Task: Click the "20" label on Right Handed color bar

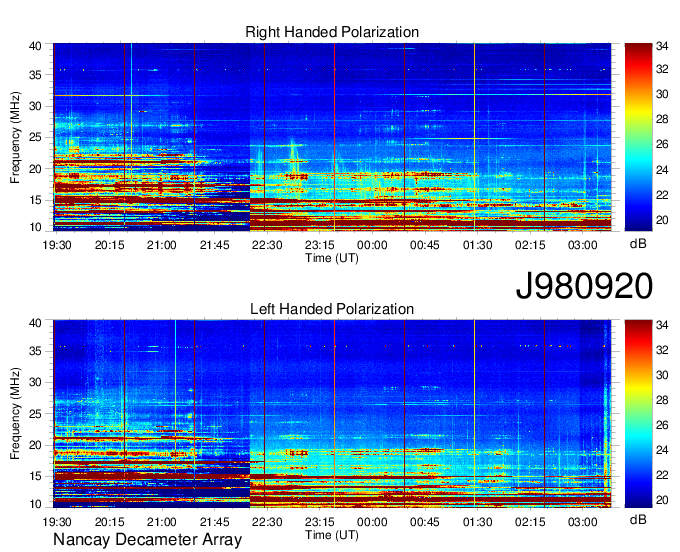Action: (x=662, y=220)
